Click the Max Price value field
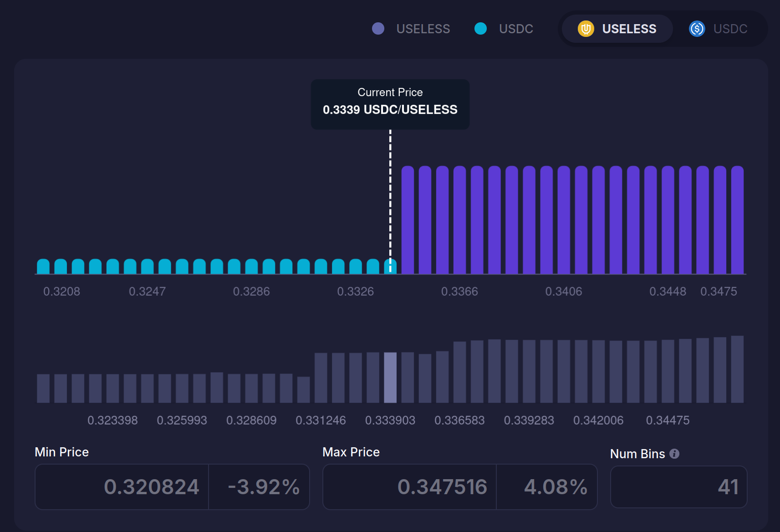The width and height of the screenshot is (780, 532). tap(409, 486)
